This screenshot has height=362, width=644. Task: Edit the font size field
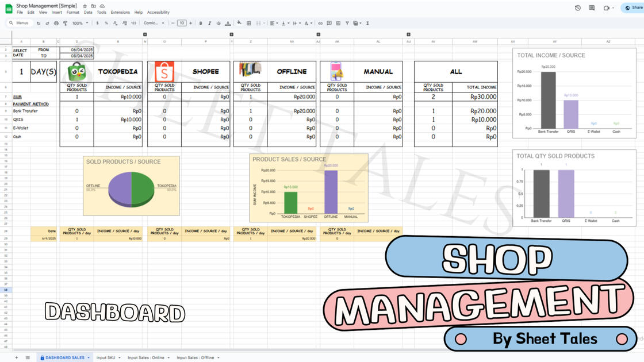[182, 24]
